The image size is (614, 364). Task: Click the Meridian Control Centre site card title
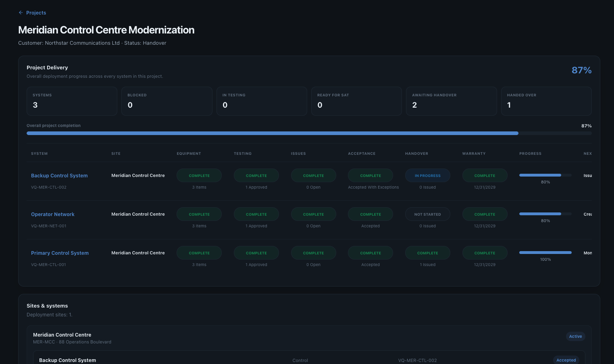point(62,335)
